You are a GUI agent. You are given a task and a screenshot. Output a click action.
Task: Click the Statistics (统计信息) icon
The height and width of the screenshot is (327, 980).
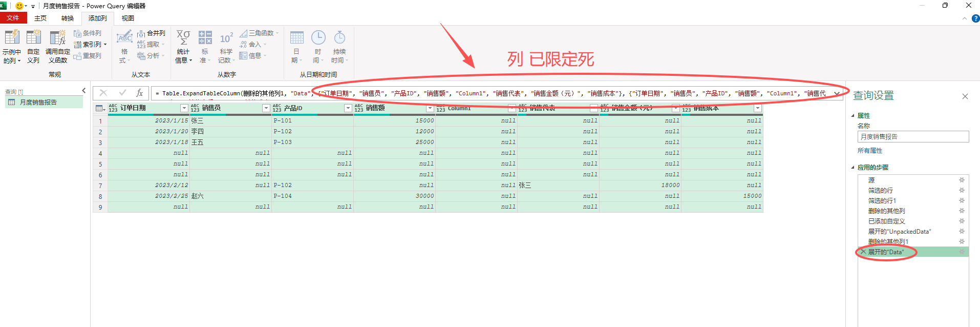[183, 38]
